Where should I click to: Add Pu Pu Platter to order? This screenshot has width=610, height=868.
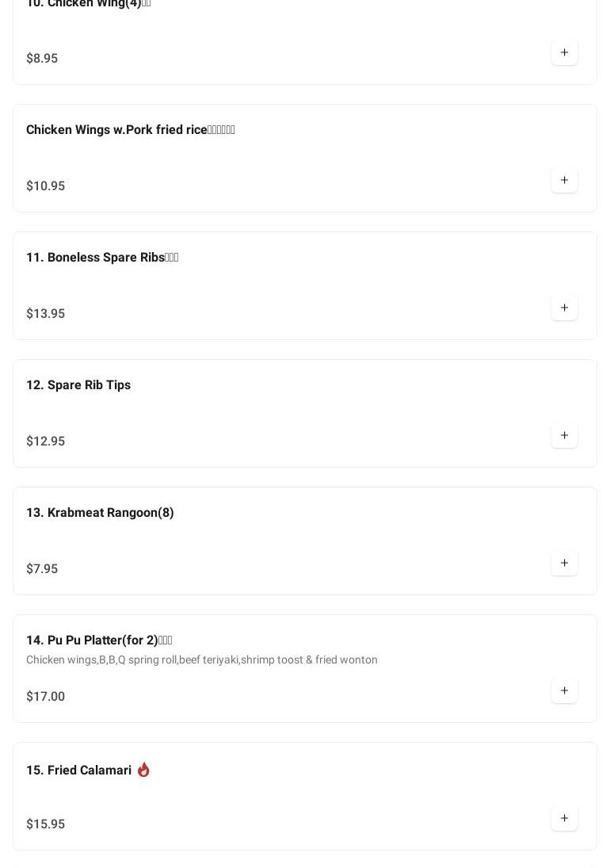click(x=564, y=691)
